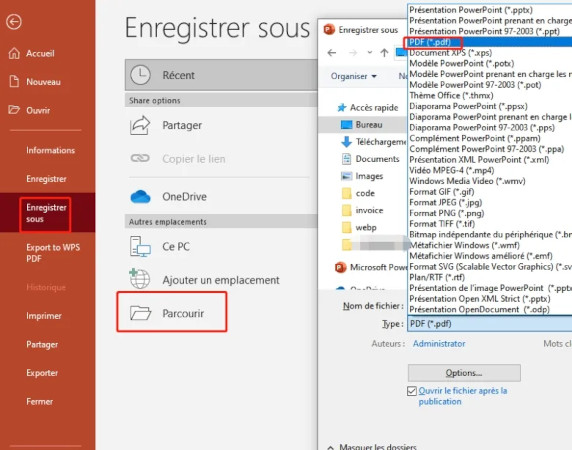Select Bureau in the folder tree
572x450 pixels.
pos(363,124)
